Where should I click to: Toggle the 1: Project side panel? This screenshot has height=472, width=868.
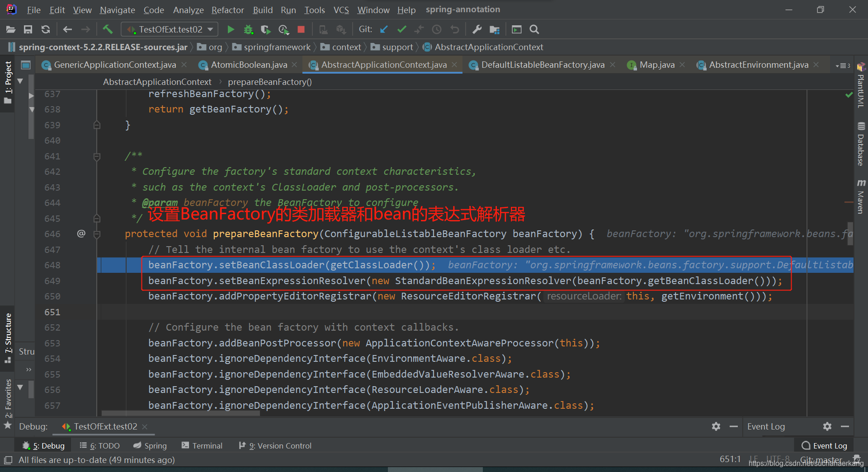[x=8, y=83]
